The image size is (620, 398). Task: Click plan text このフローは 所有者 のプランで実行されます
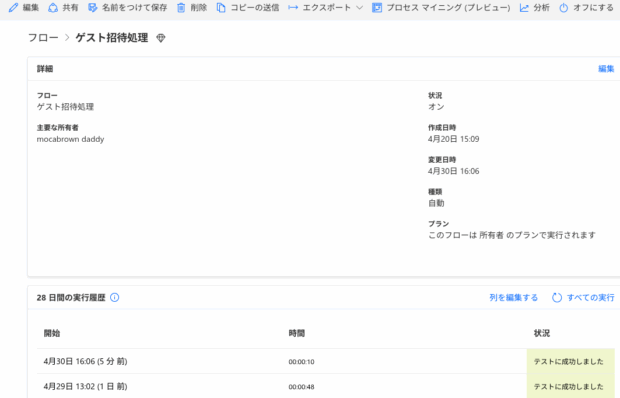512,235
